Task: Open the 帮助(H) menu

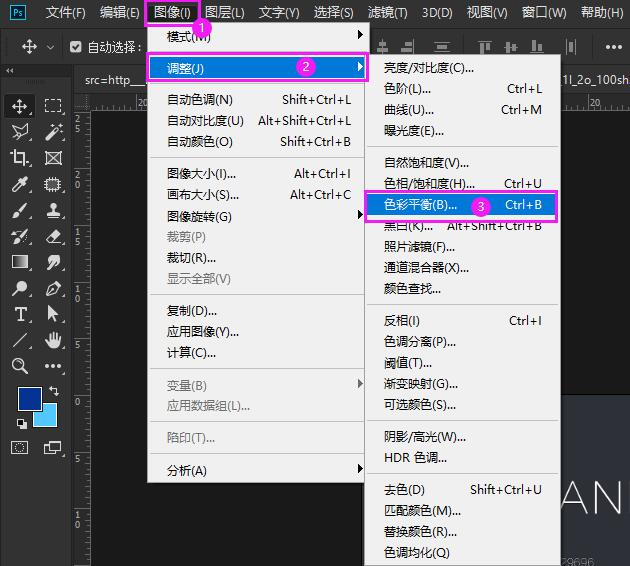Action: (x=602, y=12)
